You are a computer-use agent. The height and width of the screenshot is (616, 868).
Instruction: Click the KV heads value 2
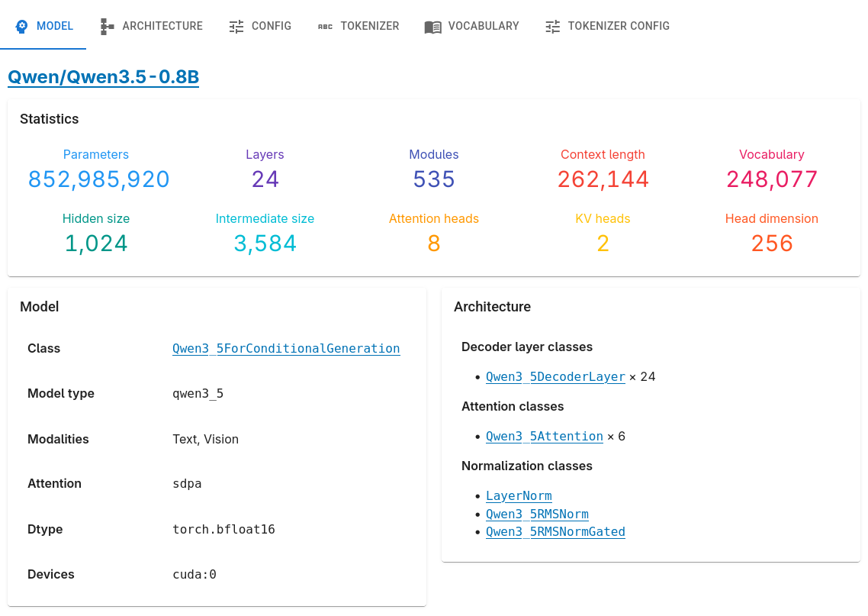click(603, 243)
